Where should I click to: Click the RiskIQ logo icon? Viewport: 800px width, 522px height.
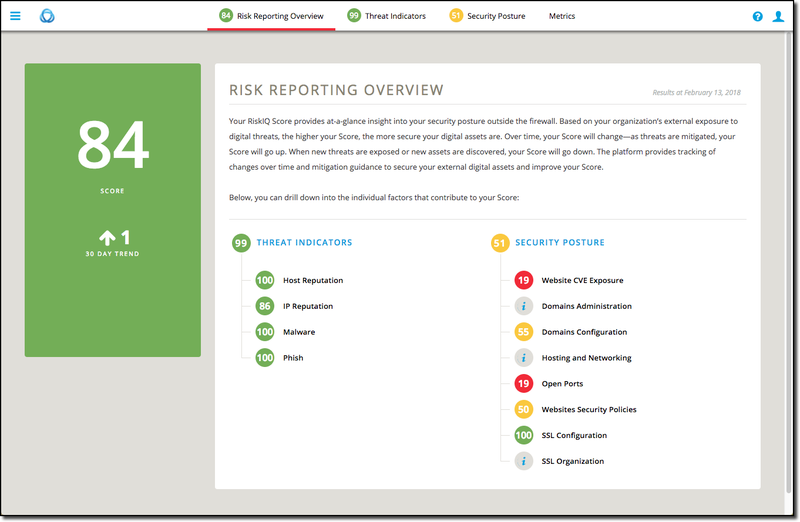pyautogui.click(x=47, y=16)
